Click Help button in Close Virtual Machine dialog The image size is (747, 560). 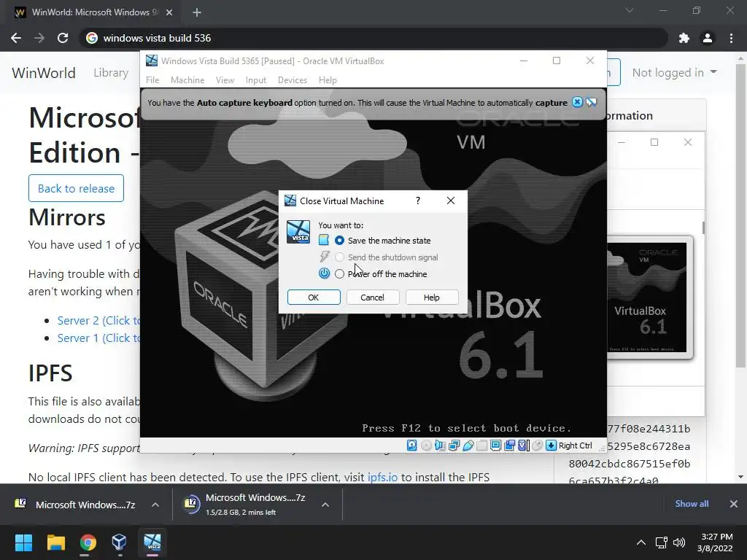432,297
